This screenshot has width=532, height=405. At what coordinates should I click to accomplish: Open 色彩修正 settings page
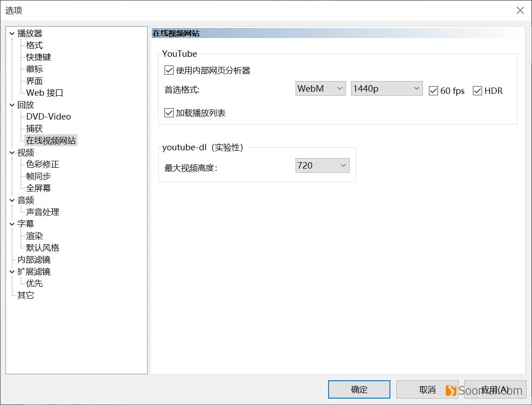43,164
